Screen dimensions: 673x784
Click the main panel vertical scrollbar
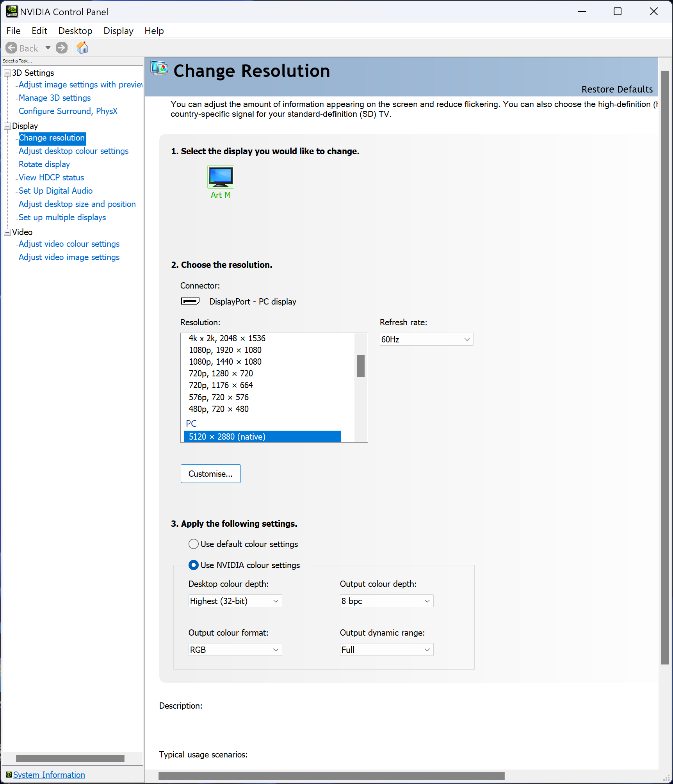[665, 367]
